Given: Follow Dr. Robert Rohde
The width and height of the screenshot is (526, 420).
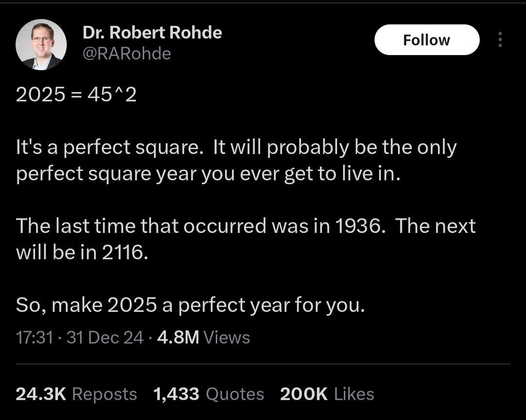Looking at the screenshot, I should [427, 39].
